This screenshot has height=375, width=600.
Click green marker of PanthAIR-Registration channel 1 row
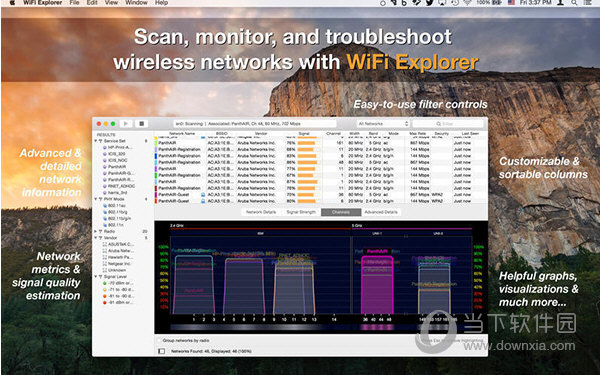(x=156, y=175)
